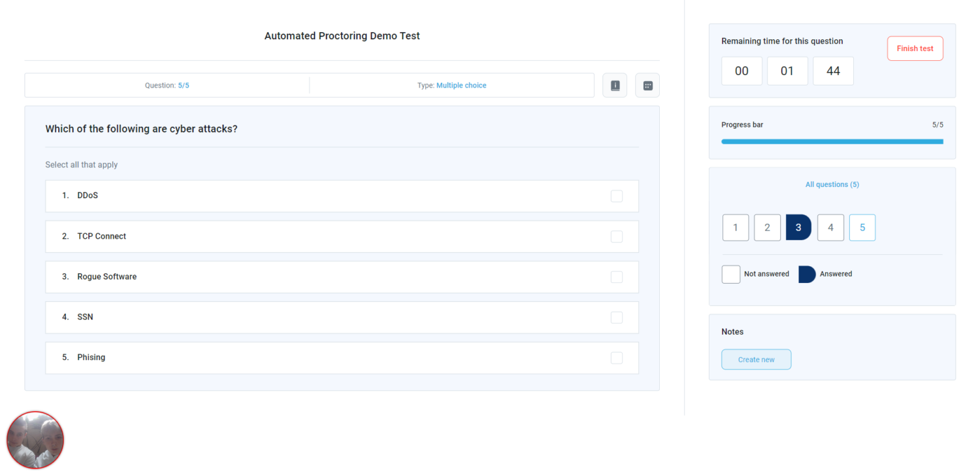
Task: Open the calculator keypad icon
Action: click(647, 86)
